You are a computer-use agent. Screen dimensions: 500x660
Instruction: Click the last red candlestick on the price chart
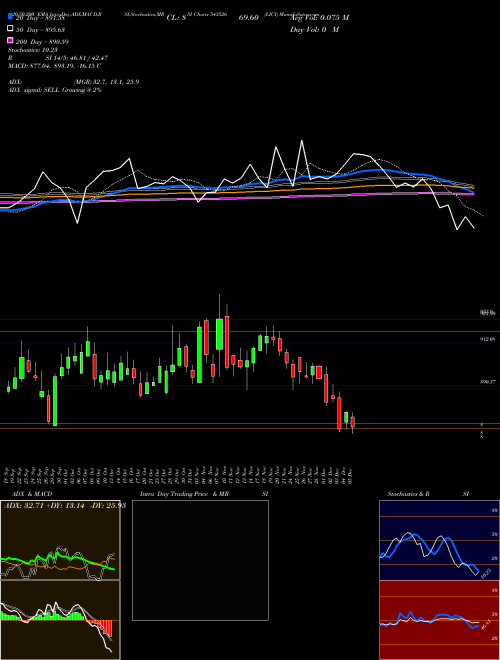(x=353, y=422)
